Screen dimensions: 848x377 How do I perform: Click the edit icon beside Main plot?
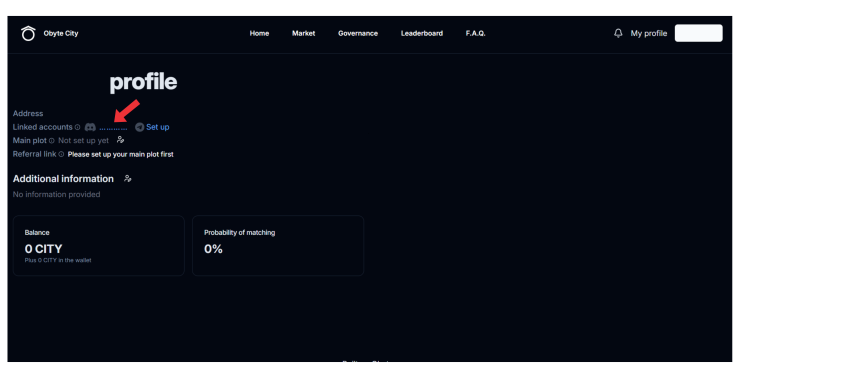(121, 140)
